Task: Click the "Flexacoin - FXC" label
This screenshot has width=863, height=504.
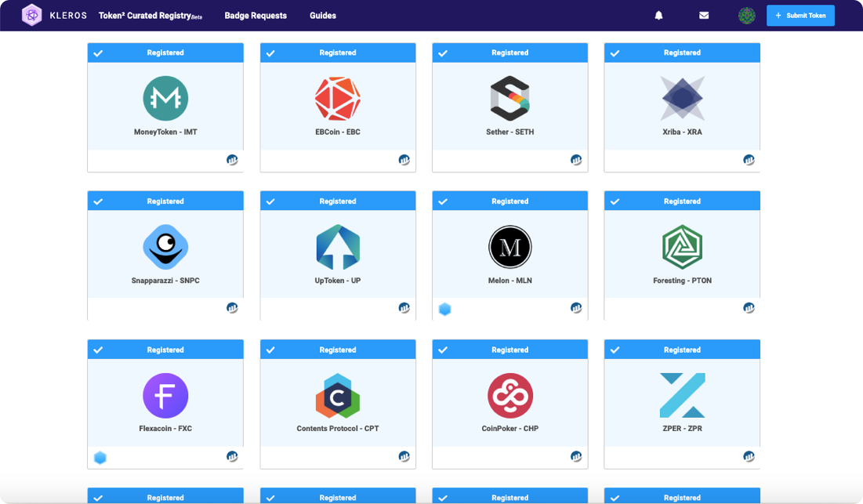Action: [165, 429]
